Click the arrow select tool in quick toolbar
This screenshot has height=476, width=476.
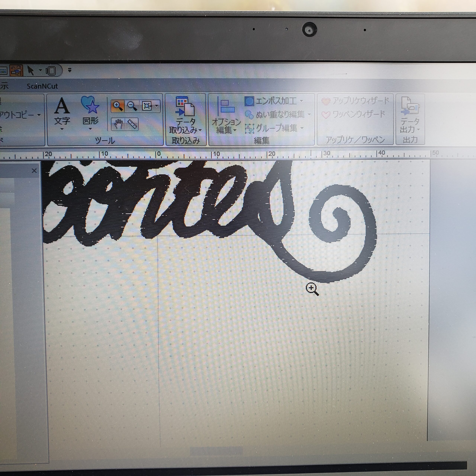[x=30, y=71]
